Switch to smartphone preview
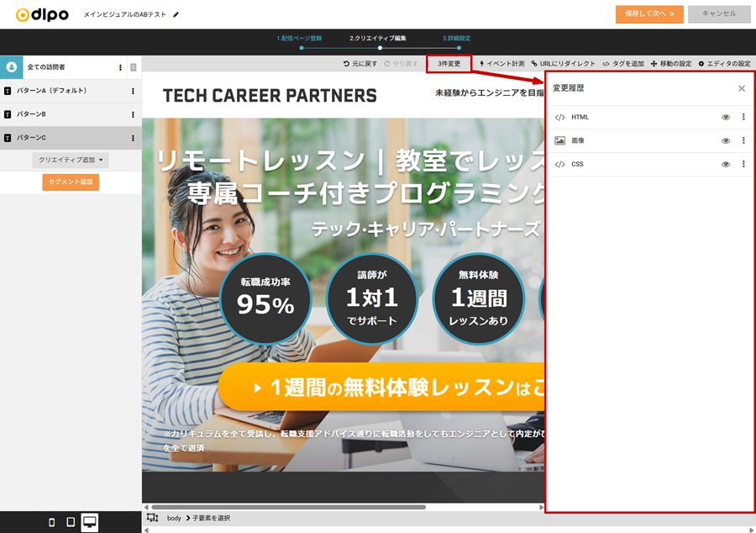Image resolution: width=756 pixels, height=533 pixels. [x=51, y=522]
